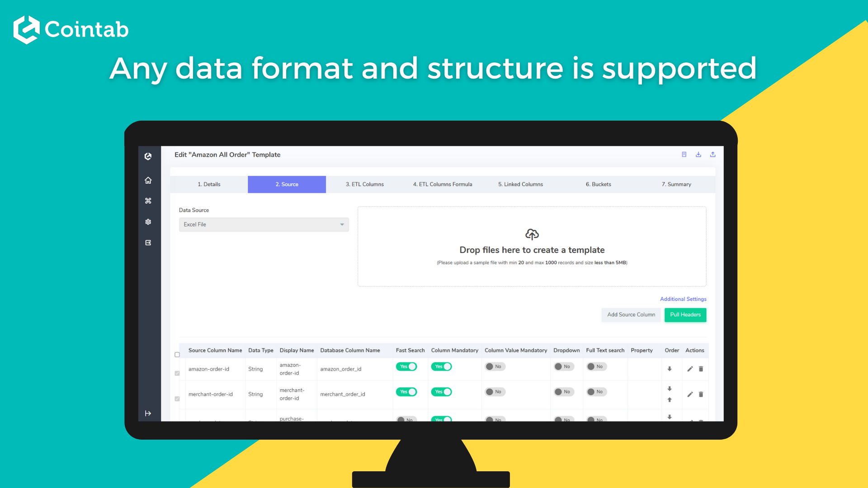Screen dimensions: 868x488
Task: Click the Pull Headers button
Action: point(685,314)
